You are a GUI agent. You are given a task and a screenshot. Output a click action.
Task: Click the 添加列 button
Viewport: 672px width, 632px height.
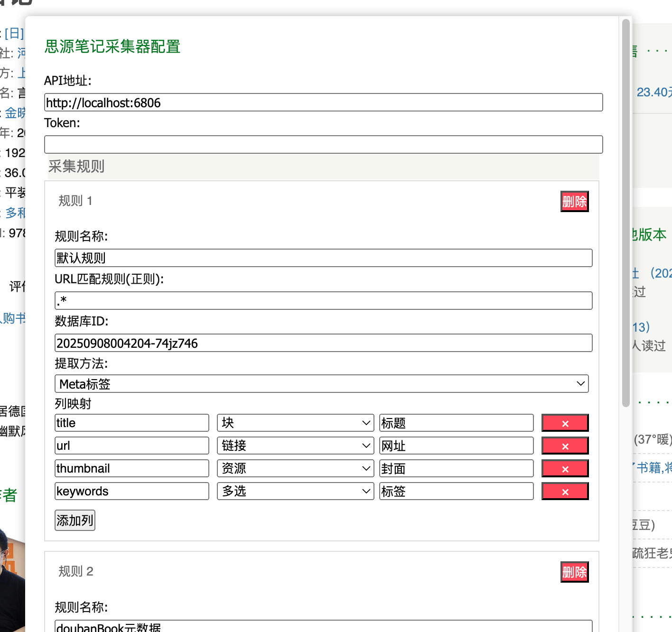click(x=75, y=520)
